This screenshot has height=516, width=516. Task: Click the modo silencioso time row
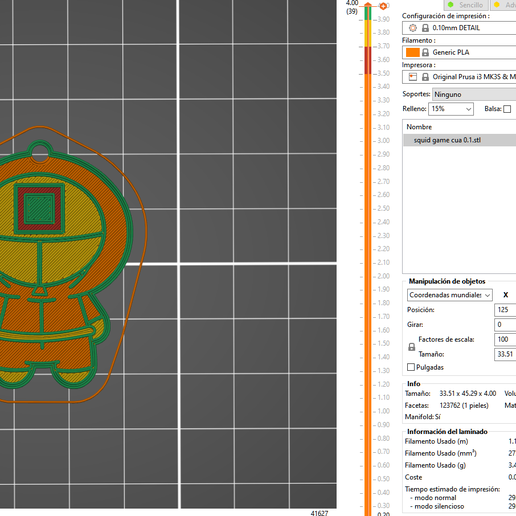tap(463, 506)
